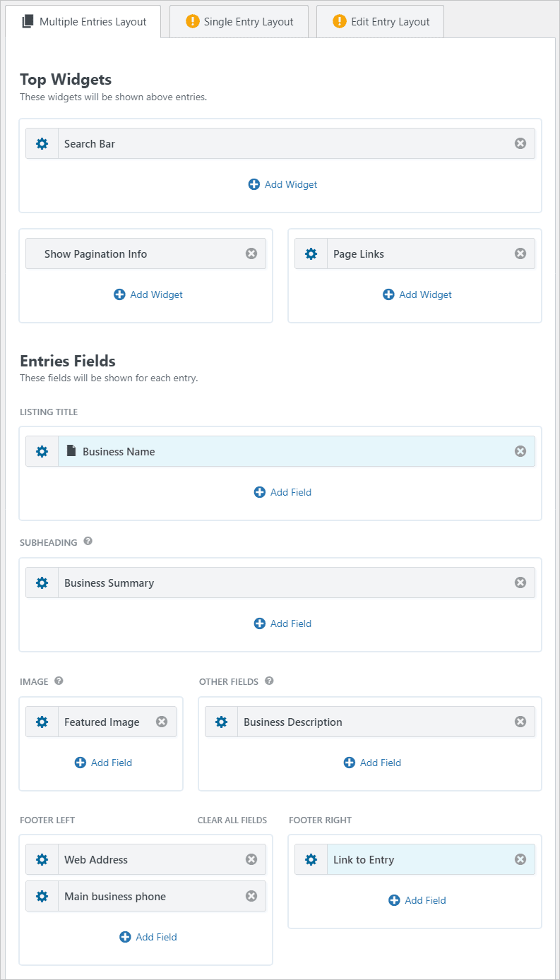Click help icon next to Other Fields label
The height and width of the screenshot is (980, 560).
pyautogui.click(x=269, y=681)
